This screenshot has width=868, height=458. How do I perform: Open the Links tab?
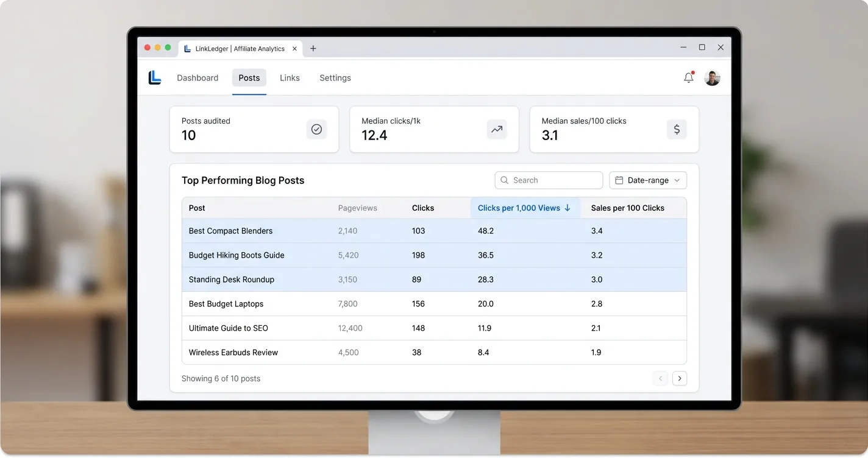[290, 78]
